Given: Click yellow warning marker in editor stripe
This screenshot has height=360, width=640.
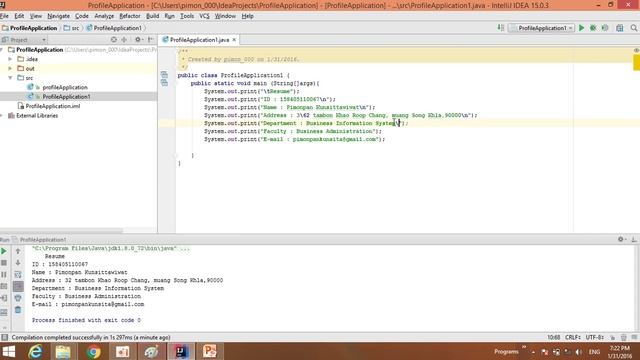Looking at the screenshot, I should tap(636, 62).
